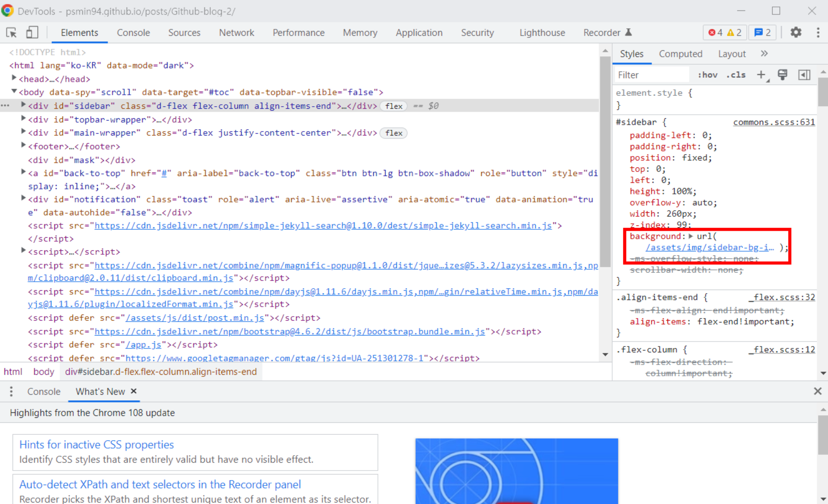Viewport: 828px width, 504px height.
Task: Close the What's New tab
Action: (134, 391)
